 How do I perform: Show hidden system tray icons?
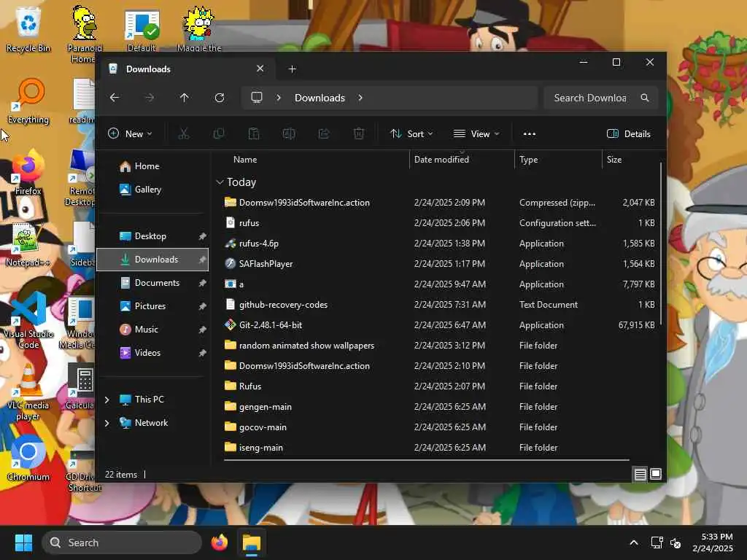[x=634, y=542]
